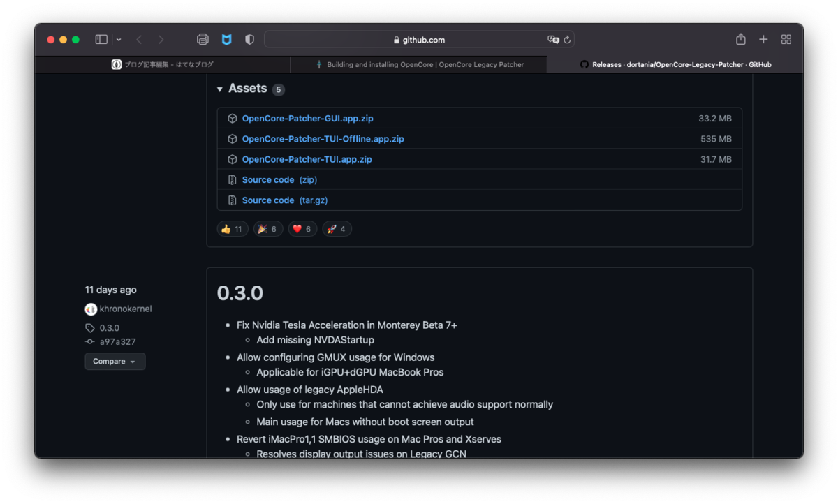The width and height of the screenshot is (838, 504).
Task: Click package icon beside OpenCore-Patcher-TUI.app.zip
Action: [233, 159]
